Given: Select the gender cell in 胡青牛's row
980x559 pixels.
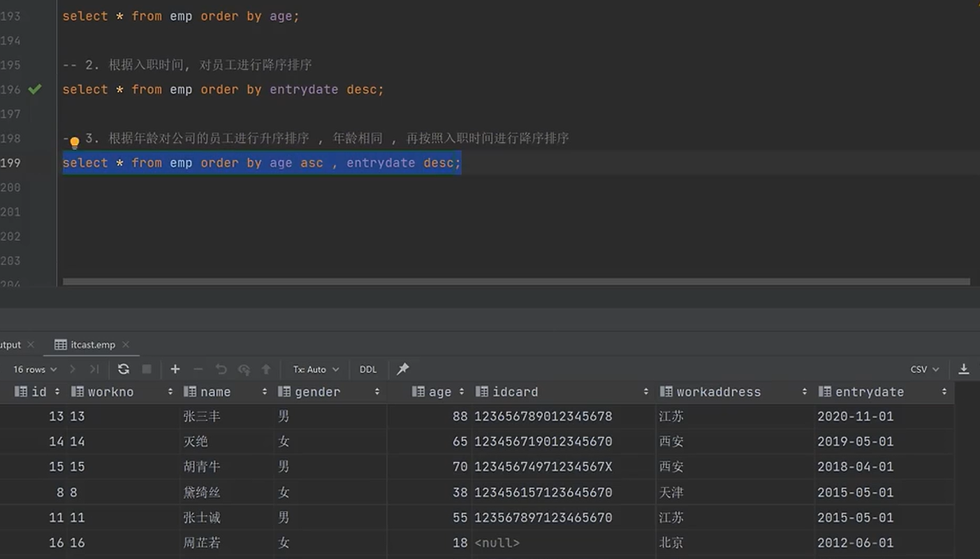Looking at the screenshot, I should (x=330, y=467).
